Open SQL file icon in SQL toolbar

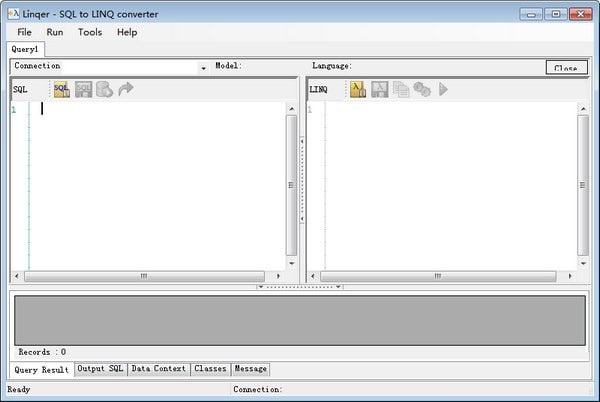62,90
